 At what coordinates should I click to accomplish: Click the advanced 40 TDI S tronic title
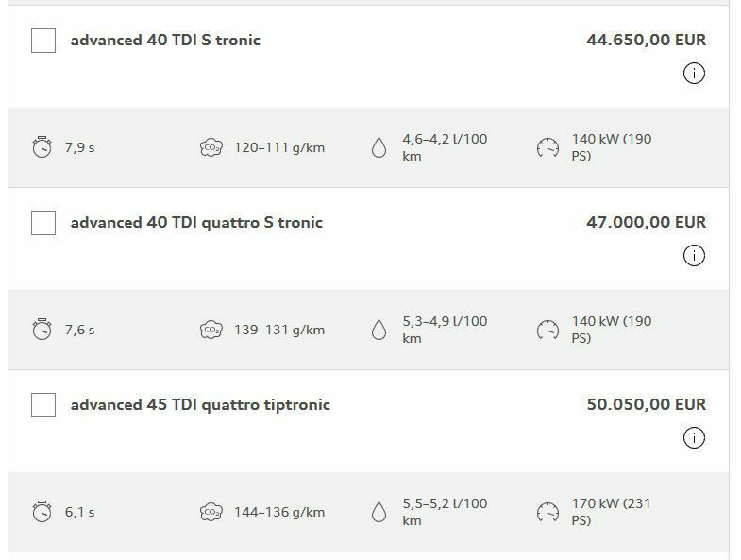click(x=165, y=41)
